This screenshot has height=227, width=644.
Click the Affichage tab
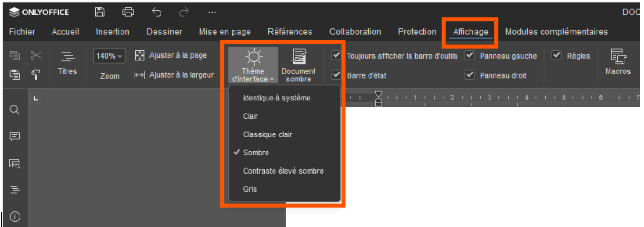click(470, 32)
